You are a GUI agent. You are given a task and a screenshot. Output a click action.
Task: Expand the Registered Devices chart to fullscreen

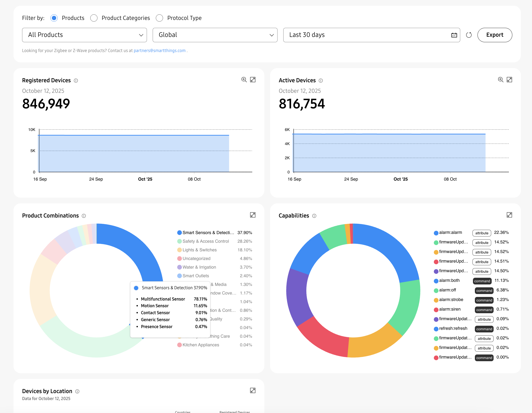pyautogui.click(x=253, y=80)
